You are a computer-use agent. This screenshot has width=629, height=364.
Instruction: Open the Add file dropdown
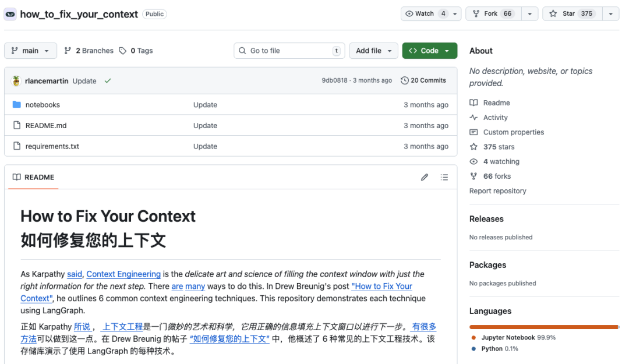tap(373, 51)
